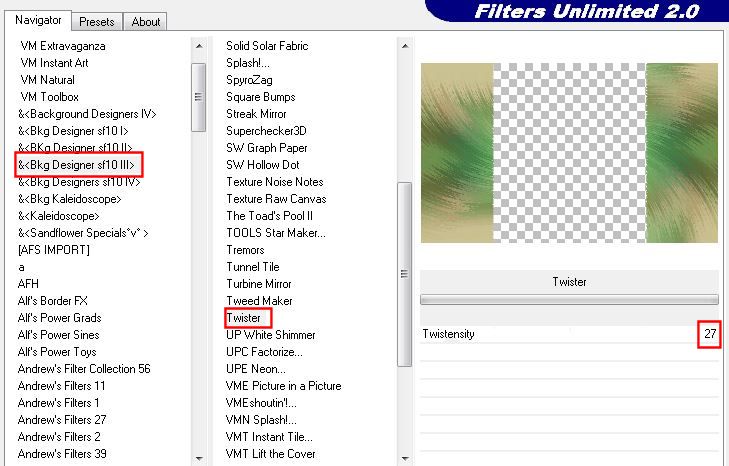Screen dimensions: 729x466
Task: Choose the Twister filter
Action: click(x=244, y=318)
